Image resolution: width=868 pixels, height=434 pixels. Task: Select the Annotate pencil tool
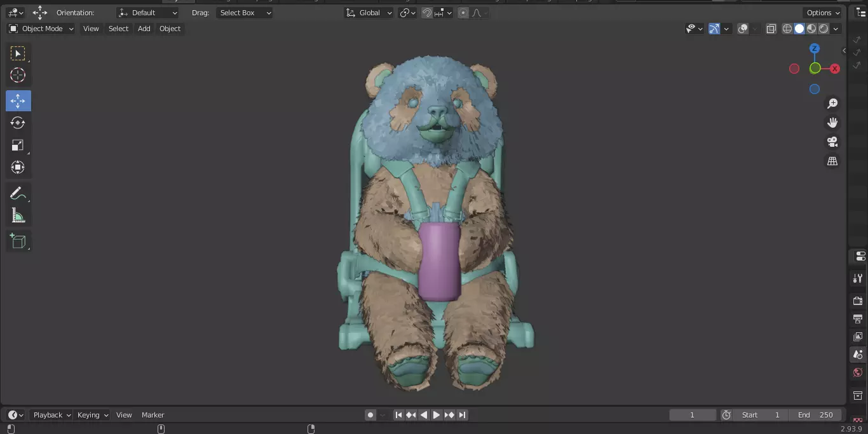[x=18, y=193]
